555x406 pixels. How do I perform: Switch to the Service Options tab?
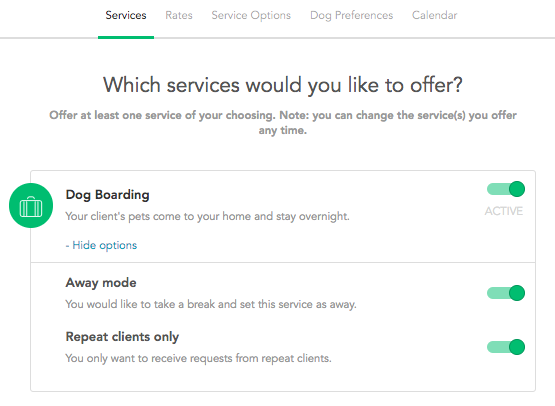pos(251,15)
